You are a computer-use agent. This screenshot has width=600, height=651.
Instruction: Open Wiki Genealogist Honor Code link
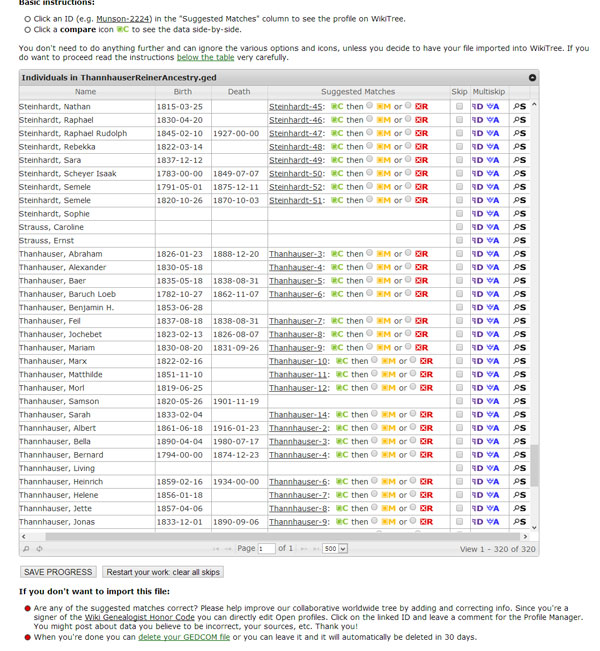[140, 617]
